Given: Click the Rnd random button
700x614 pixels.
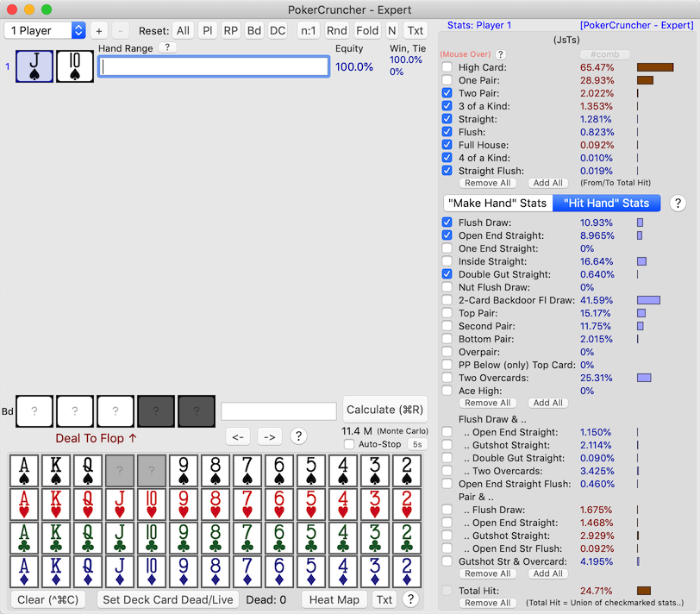Looking at the screenshot, I should (336, 30).
